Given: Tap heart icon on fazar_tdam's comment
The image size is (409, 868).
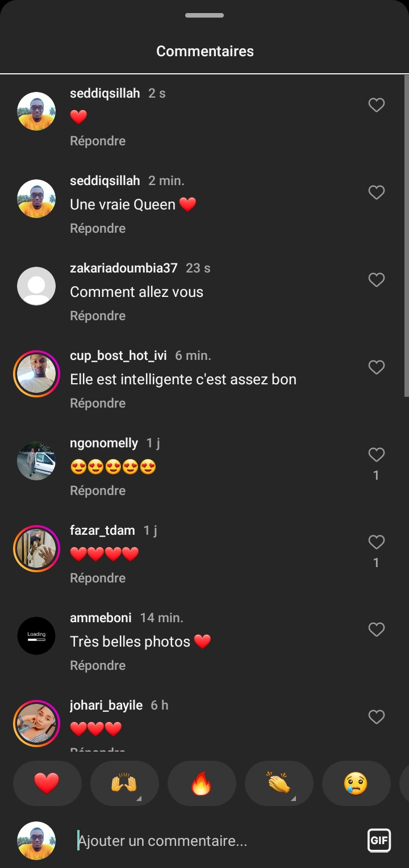Looking at the screenshot, I should coord(377,542).
